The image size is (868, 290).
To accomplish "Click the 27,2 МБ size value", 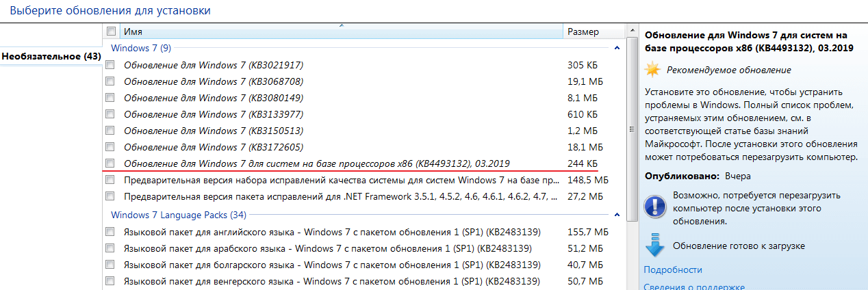I will point(585,196).
